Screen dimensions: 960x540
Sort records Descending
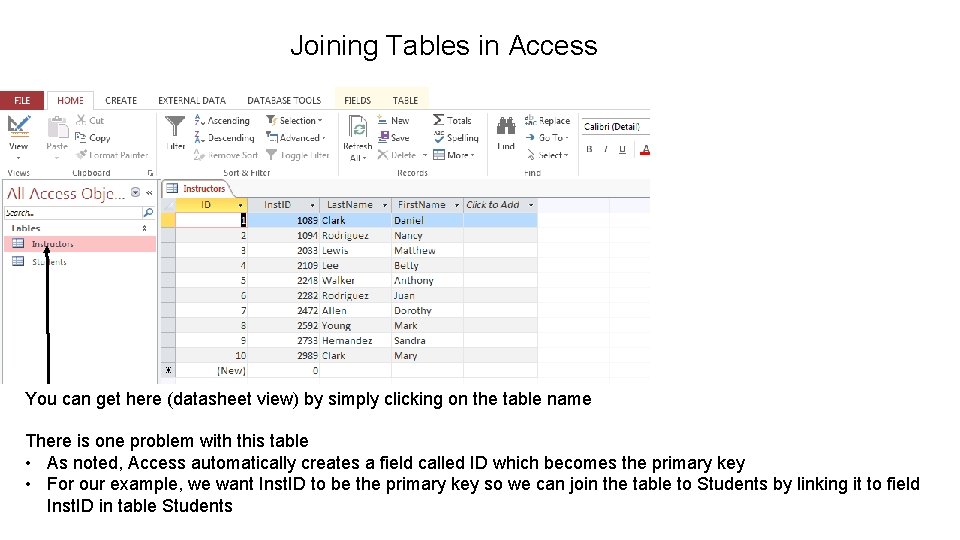[224, 138]
